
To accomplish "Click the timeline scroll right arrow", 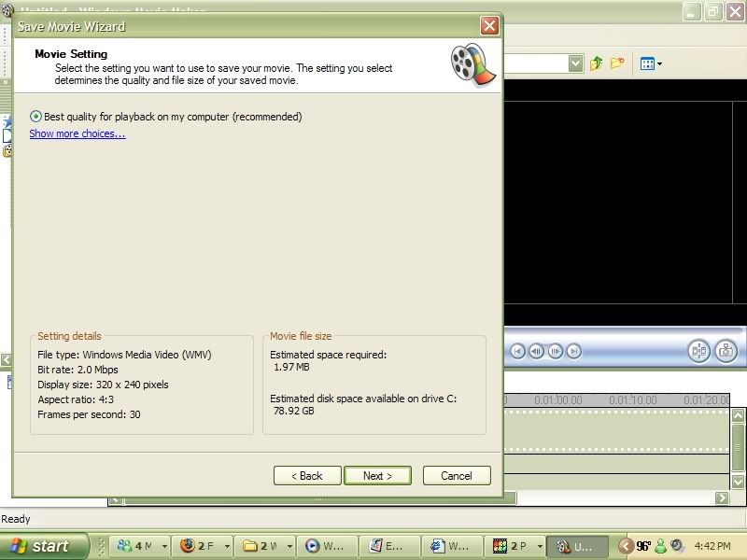I will [722, 498].
